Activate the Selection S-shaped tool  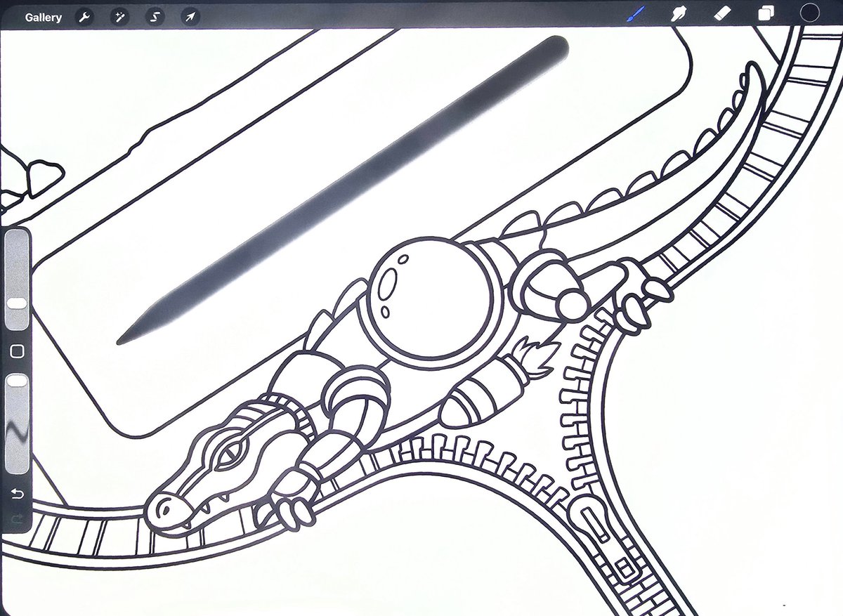point(155,17)
